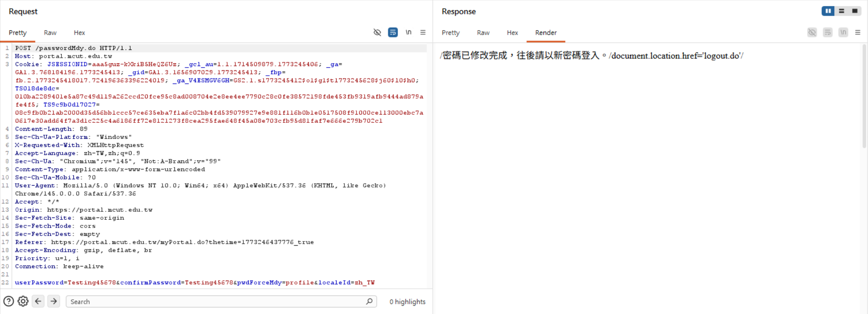Toggle show newline \n icon in Request
The height and width of the screenshot is (314, 868).
point(408,32)
